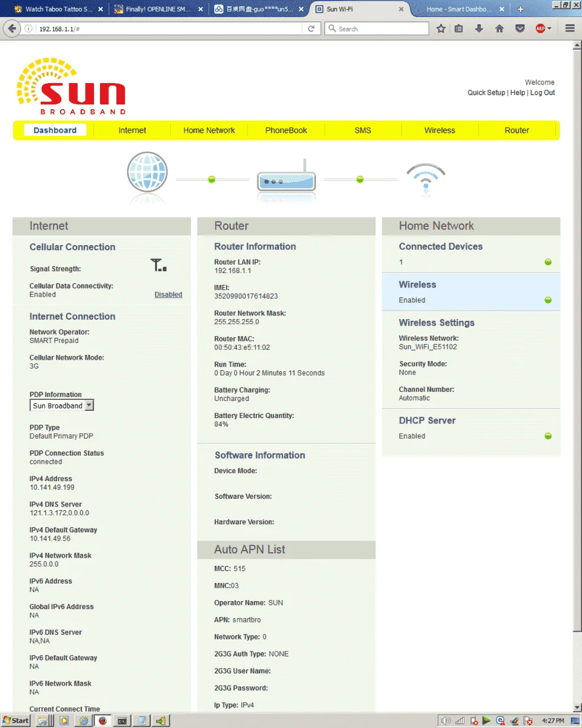
Task: Click green dot between router and Wi-Fi
Action: (x=360, y=179)
